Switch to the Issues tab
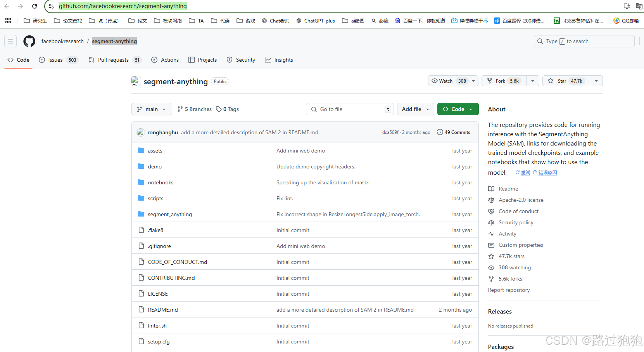The width and height of the screenshot is (644, 352). click(x=59, y=60)
